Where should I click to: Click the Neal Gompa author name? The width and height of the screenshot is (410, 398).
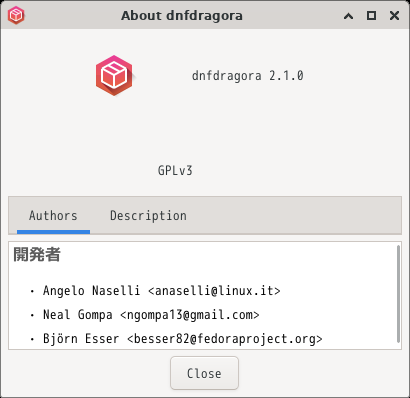(78, 315)
